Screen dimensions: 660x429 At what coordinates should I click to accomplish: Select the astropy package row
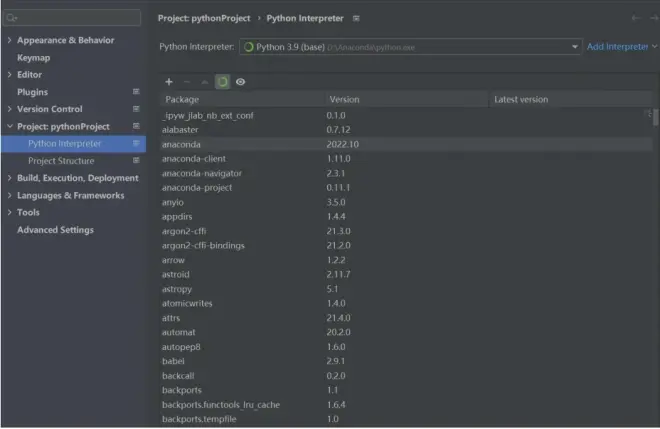(x=406, y=289)
